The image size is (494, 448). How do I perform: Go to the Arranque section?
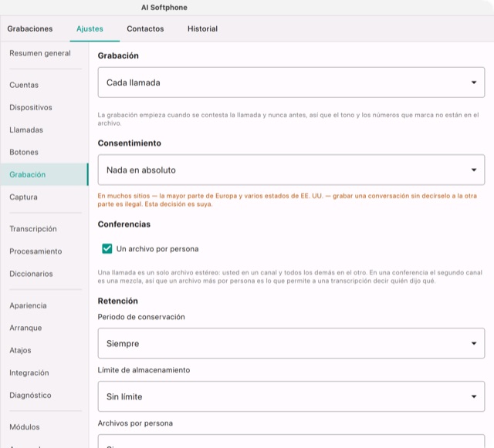[x=25, y=328]
